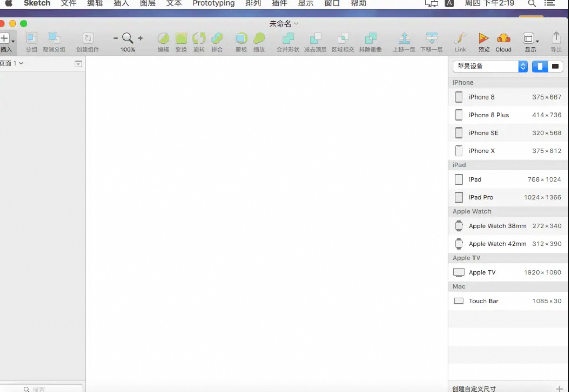Screen dimensions: 569x392
Task: Open the Apple menu
Action: click(9, 3)
